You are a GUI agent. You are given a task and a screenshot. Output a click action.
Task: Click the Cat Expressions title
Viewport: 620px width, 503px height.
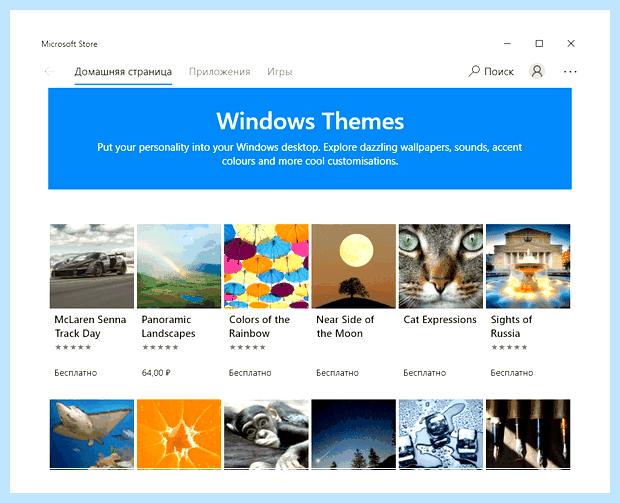[440, 320]
